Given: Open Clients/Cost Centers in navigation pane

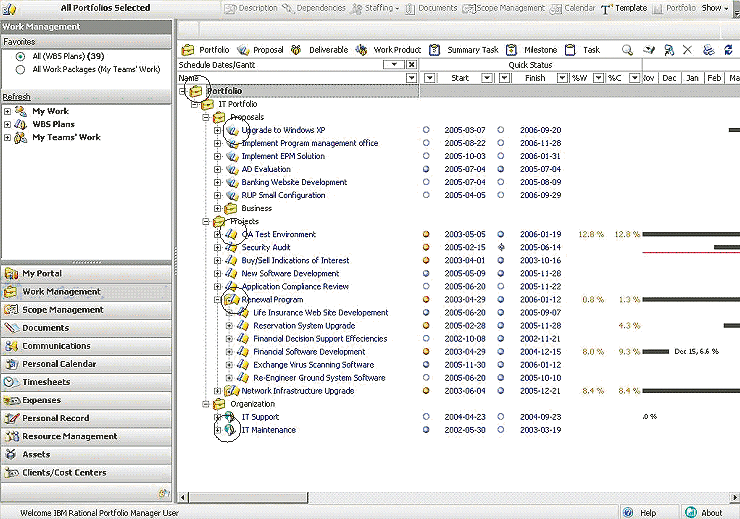Looking at the screenshot, I should click(x=86, y=472).
